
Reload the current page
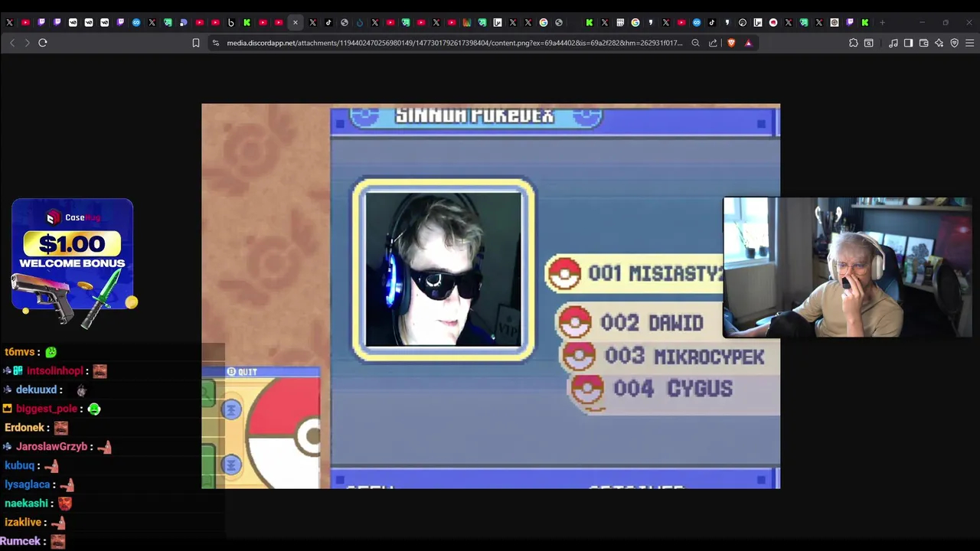tap(43, 43)
